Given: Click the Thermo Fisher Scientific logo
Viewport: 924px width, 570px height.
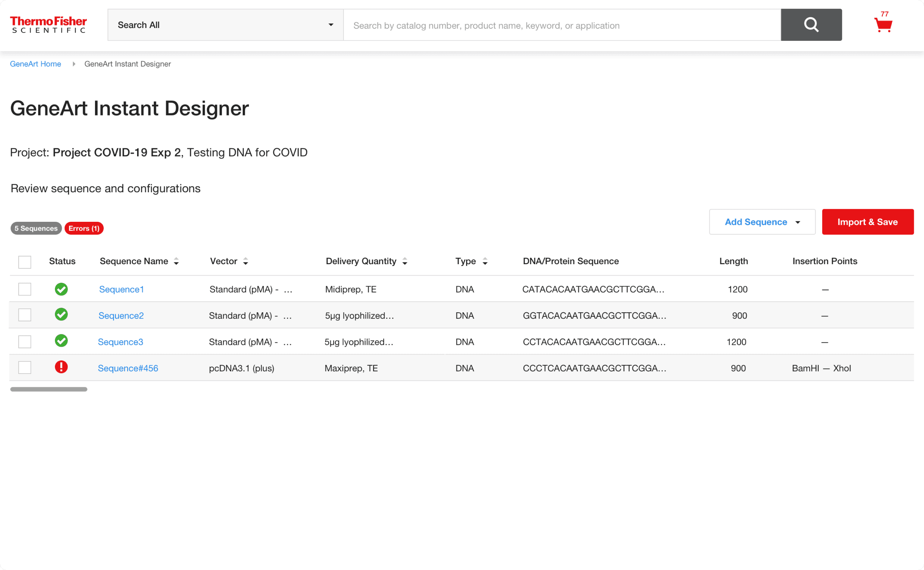Looking at the screenshot, I should pos(48,25).
